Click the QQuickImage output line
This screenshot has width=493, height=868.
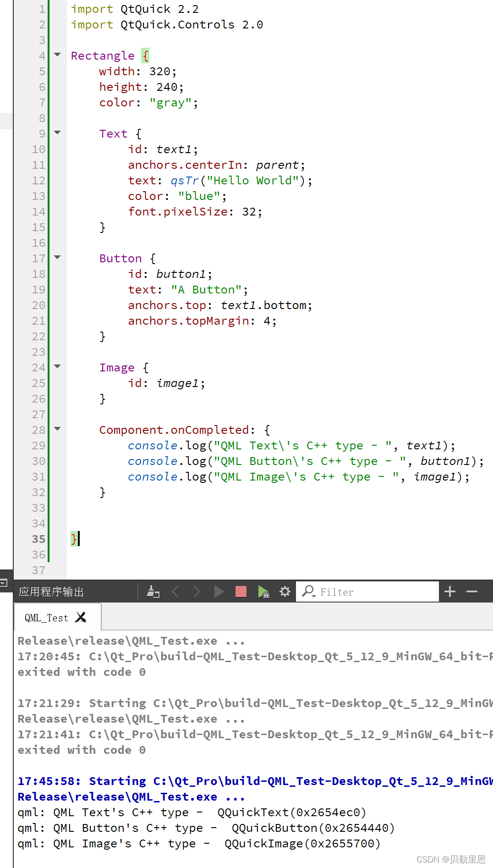click(x=199, y=844)
